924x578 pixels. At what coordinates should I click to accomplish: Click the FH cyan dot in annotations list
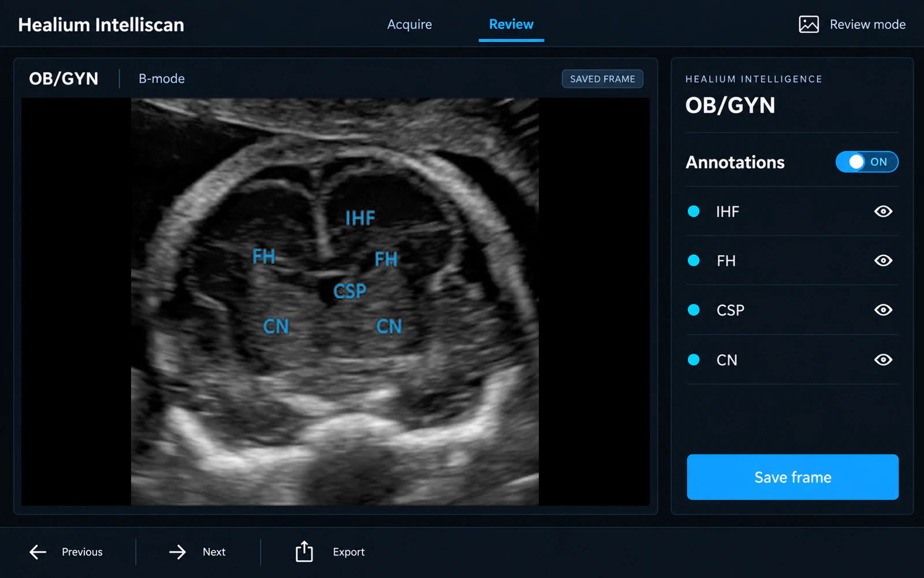click(694, 261)
